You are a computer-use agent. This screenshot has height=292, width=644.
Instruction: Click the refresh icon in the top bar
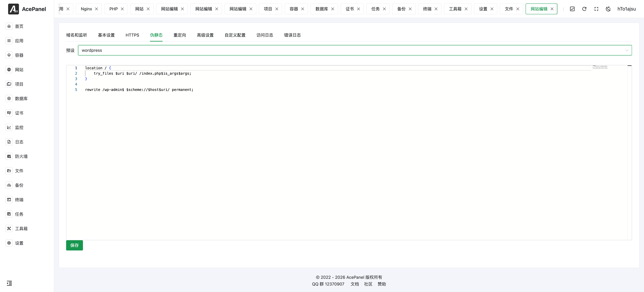tap(584, 9)
